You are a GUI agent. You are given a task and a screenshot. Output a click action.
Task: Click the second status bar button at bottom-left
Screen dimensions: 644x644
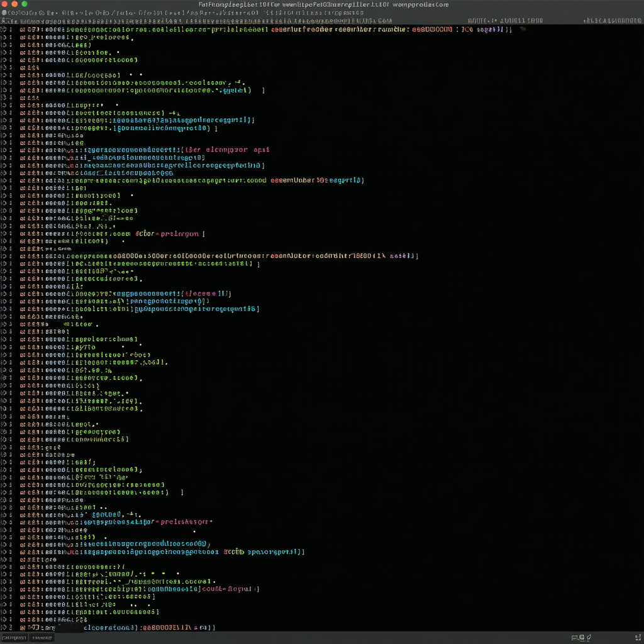click(42, 638)
